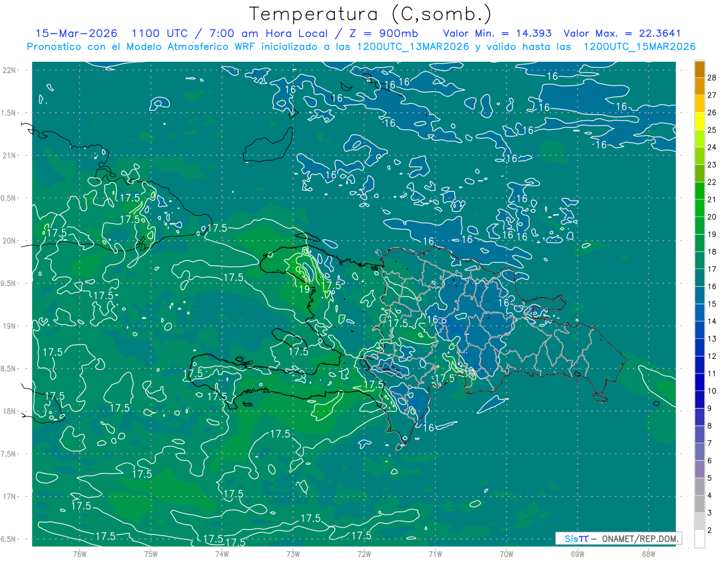
Task: Click the '19' label on the color scale
Action: [712, 234]
